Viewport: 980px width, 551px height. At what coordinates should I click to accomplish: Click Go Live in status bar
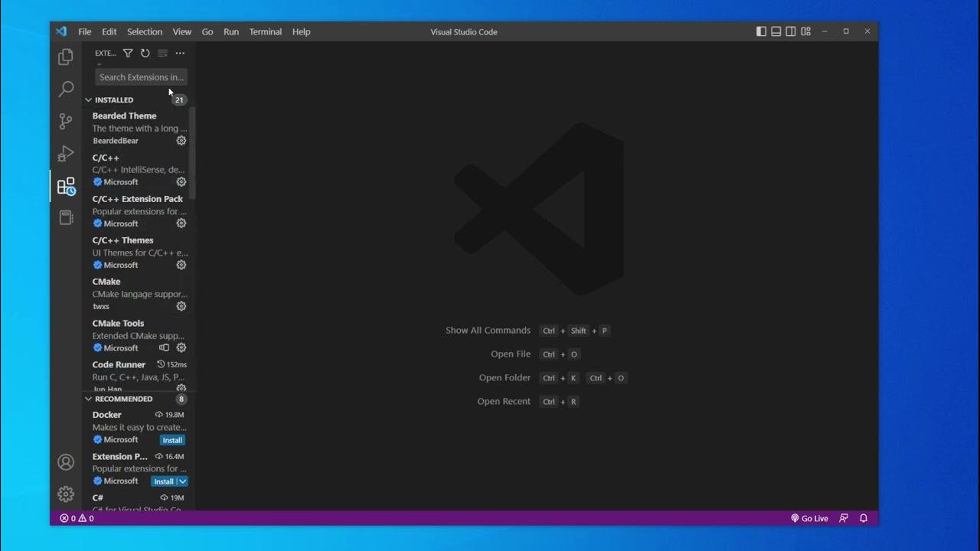(x=809, y=518)
